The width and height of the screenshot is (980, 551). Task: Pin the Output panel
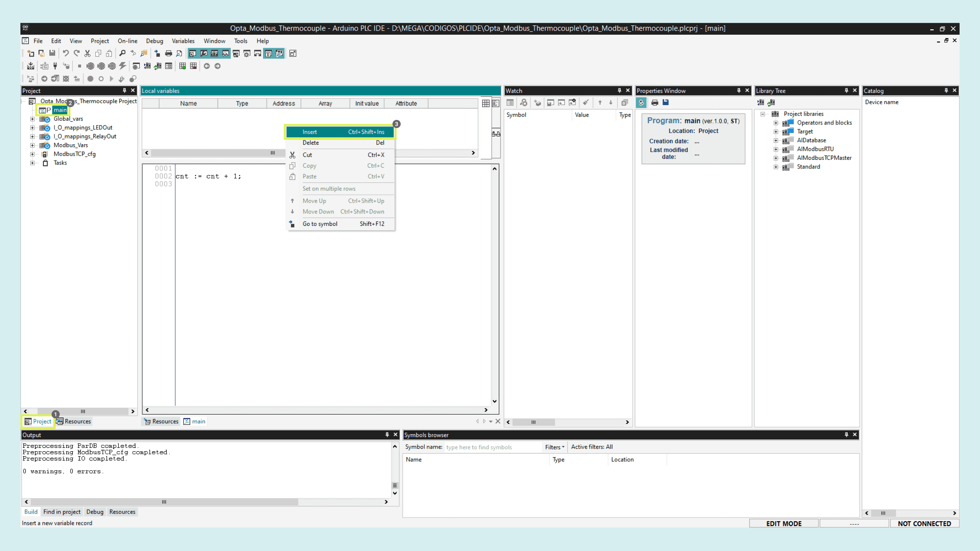[388, 434]
